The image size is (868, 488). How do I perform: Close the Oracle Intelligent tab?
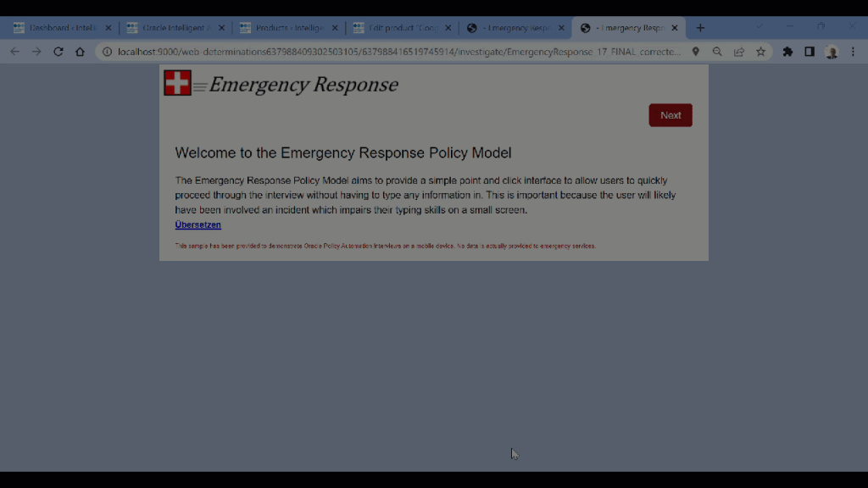[221, 28]
